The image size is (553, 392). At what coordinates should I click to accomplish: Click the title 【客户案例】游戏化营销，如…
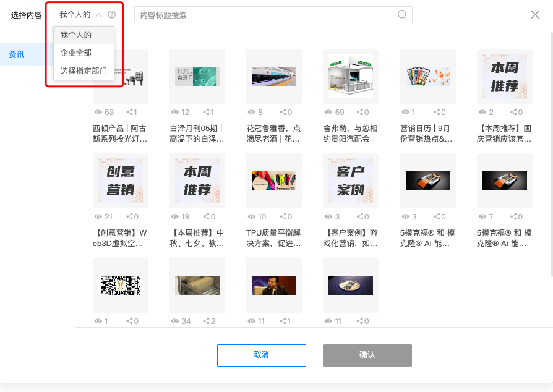pyautogui.click(x=350, y=238)
